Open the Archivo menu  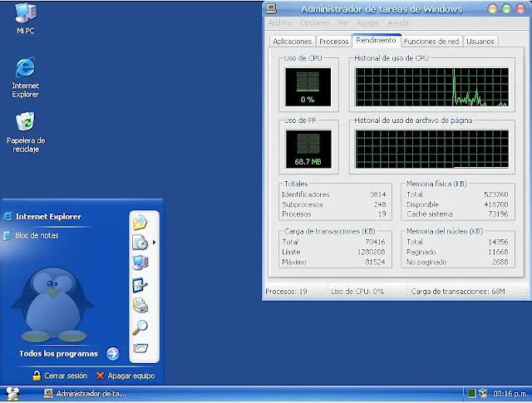(x=280, y=23)
